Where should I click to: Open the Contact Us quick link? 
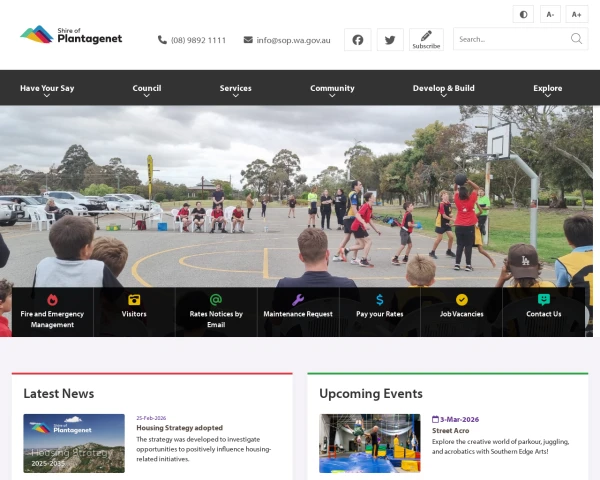pyautogui.click(x=544, y=314)
